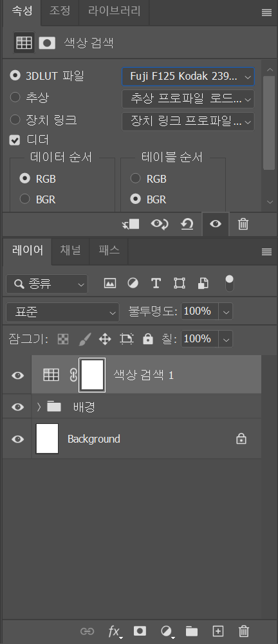Click Properties panel scroll down arrow
This screenshot has width=278, height=644.
(270, 201)
